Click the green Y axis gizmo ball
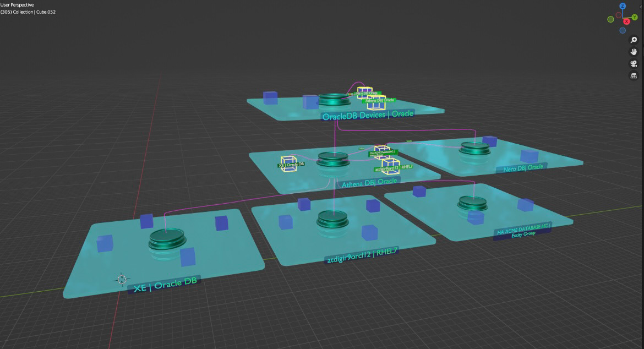The height and width of the screenshot is (349, 644). click(635, 17)
